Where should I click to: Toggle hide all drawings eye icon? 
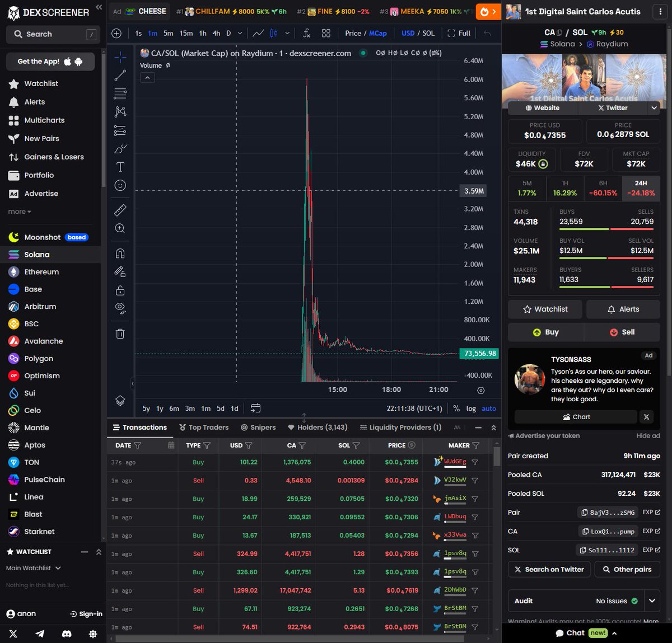pos(120,308)
